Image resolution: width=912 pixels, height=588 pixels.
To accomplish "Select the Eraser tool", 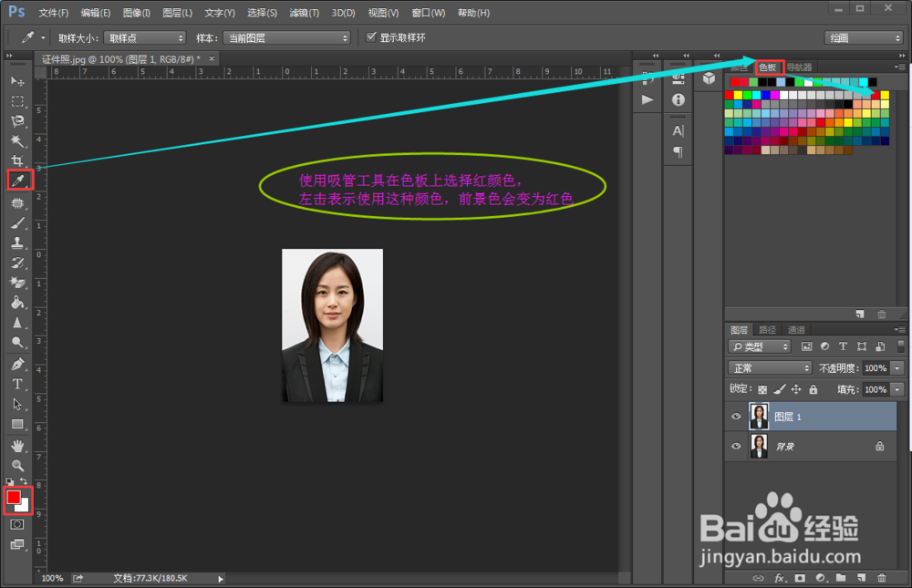I will [17, 283].
